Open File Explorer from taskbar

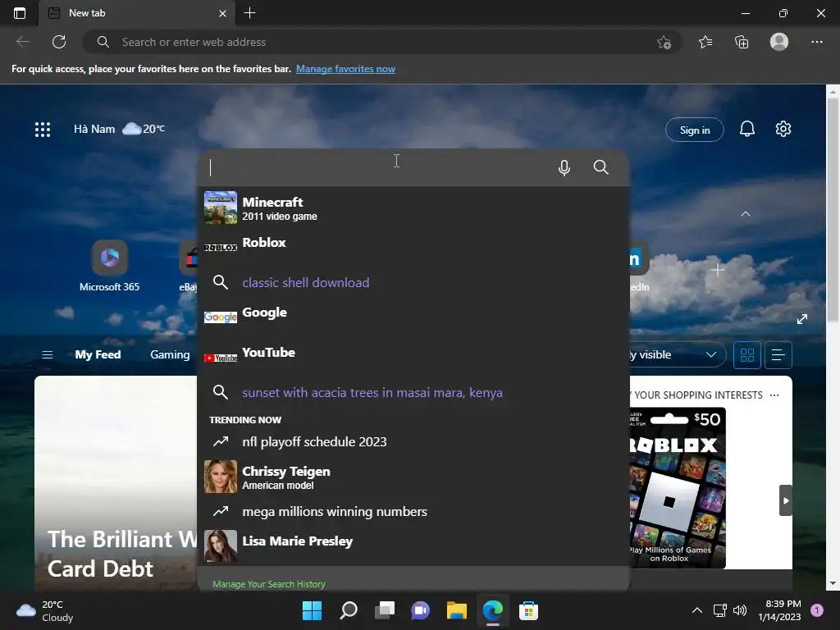pos(456,610)
